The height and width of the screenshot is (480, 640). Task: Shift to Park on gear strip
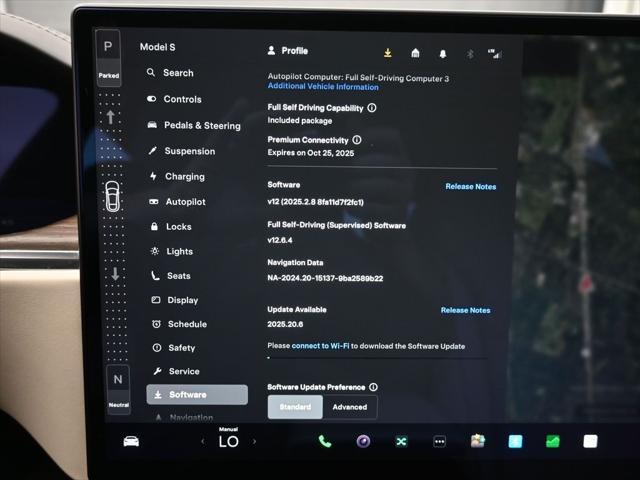(108, 58)
